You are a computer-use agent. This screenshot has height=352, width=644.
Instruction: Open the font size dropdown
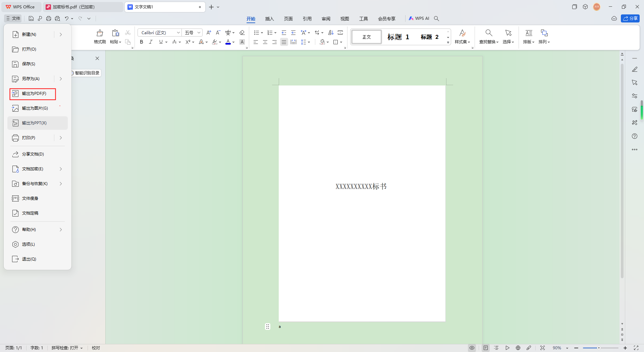199,33
